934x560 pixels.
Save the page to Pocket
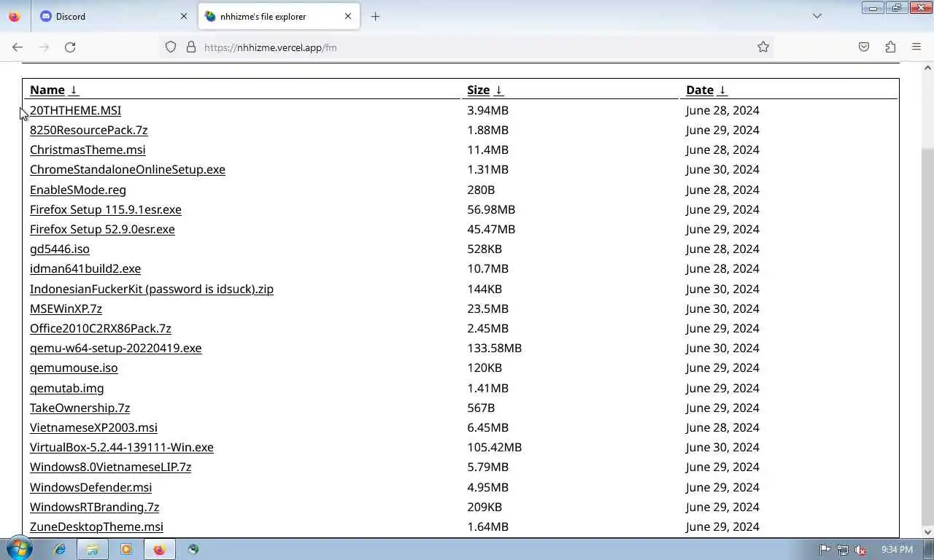pos(864,47)
